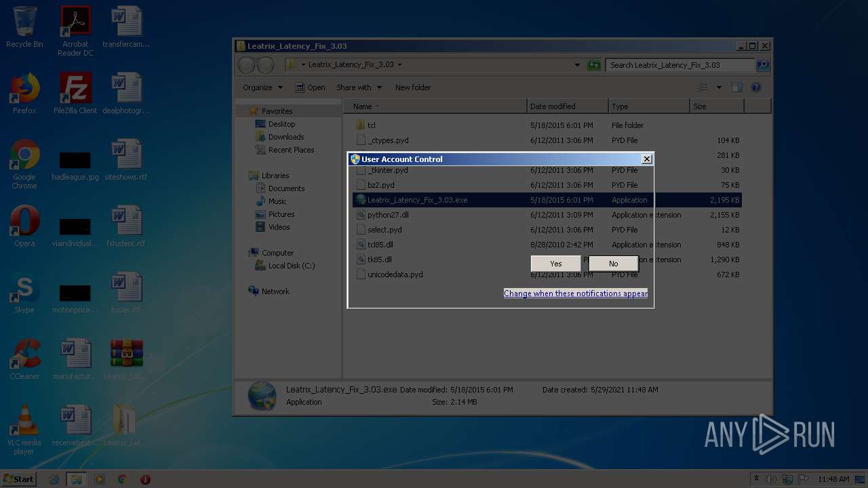Select Desktop in navigation pane

coord(281,124)
